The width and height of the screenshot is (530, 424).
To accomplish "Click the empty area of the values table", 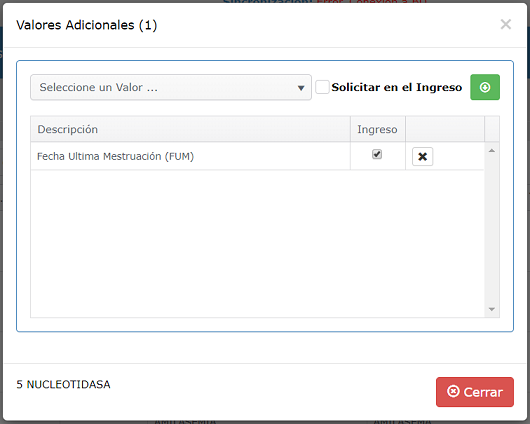I will 257,243.
